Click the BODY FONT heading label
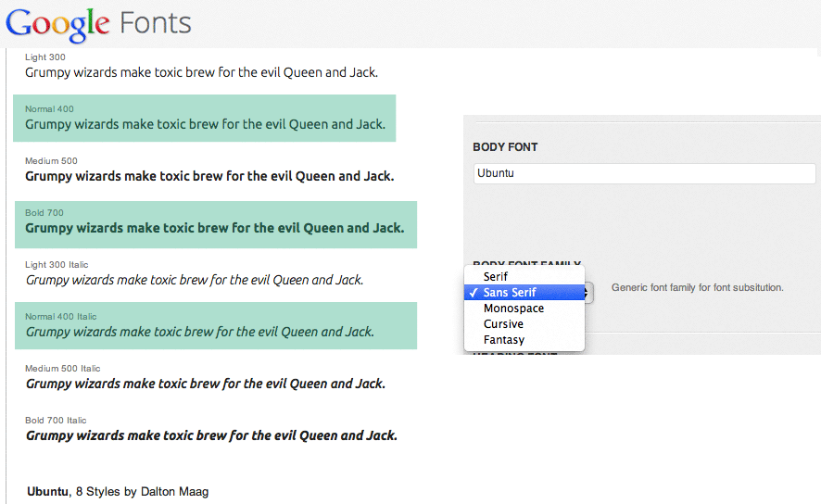 pos(505,147)
